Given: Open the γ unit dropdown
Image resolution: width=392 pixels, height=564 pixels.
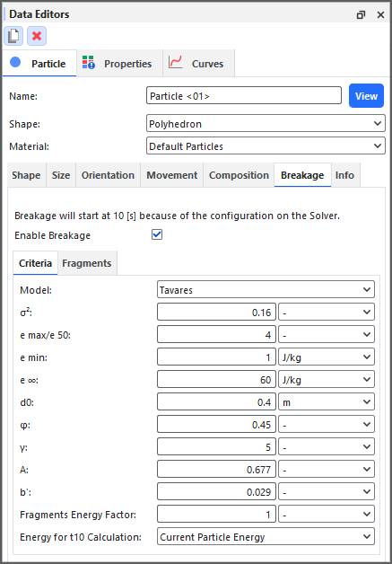Looking at the screenshot, I should pyautogui.click(x=327, y=446).
